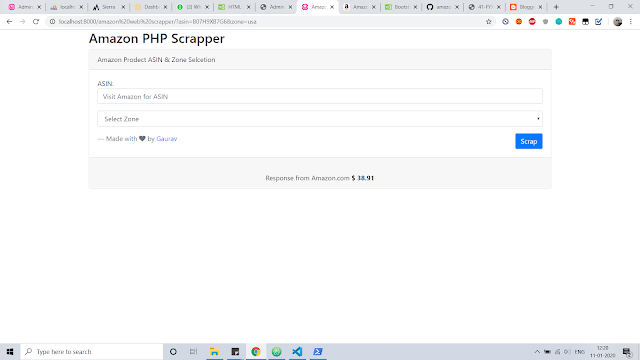Switch to the Dashboard tab

click(x=151, y=7)
